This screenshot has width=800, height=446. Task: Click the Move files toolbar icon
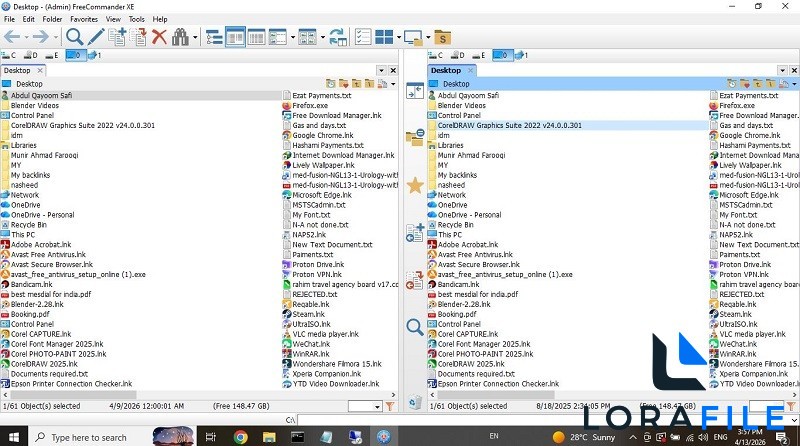138,37
